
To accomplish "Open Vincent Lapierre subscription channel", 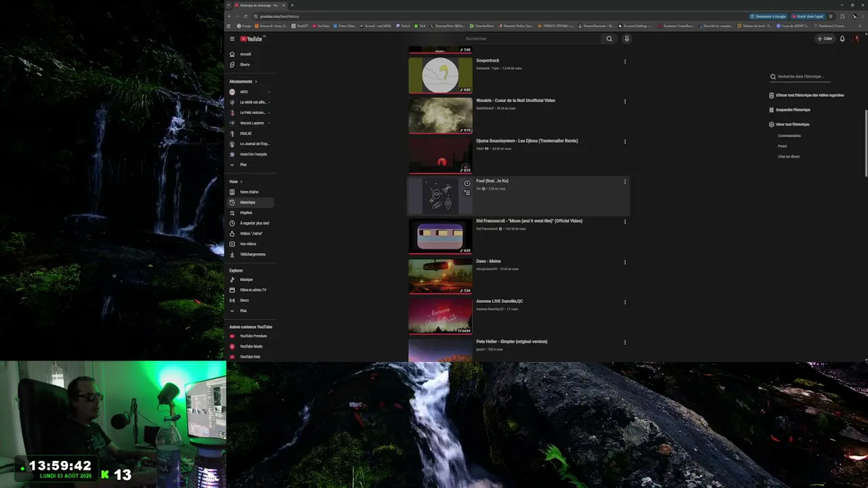I will [251, 123].
